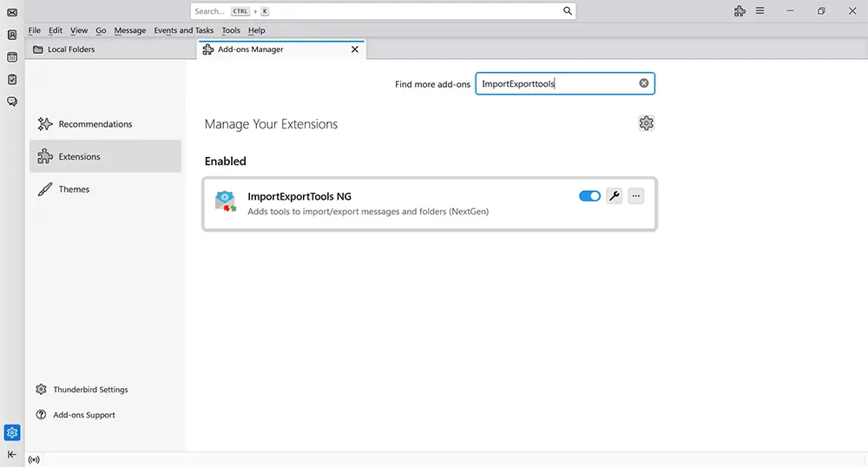Viewport: 868px width, 467px height.
Task: Click the Manage Your Extensions heading
Action: 271,124
